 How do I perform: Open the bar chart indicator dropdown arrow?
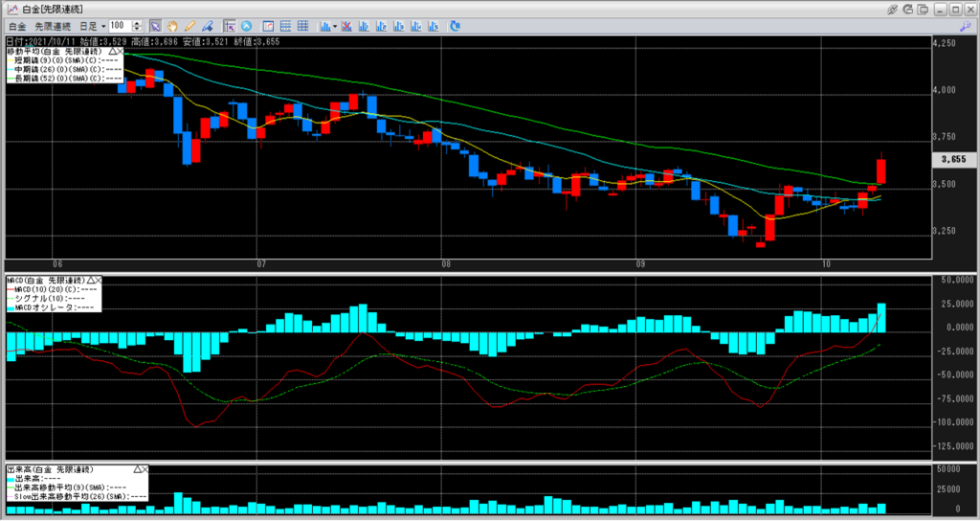334,25
